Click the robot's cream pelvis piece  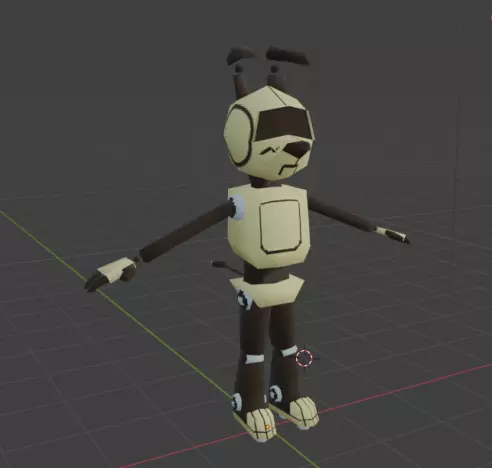267,292
